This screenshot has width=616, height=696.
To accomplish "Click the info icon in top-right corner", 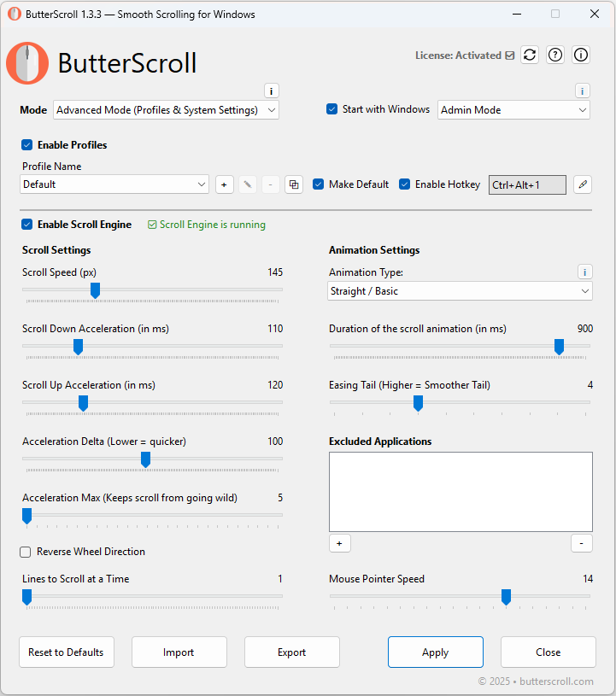I will coord(581,55).
